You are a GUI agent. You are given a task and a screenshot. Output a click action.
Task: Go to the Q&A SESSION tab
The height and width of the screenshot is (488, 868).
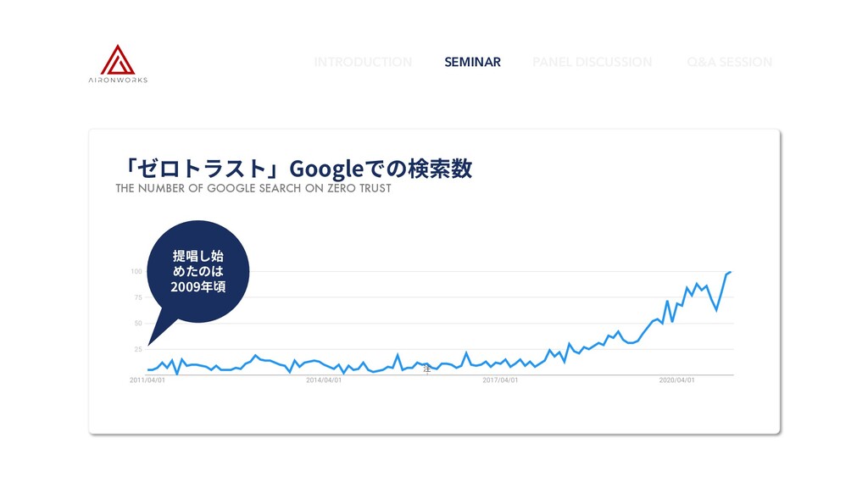(730, 62)
